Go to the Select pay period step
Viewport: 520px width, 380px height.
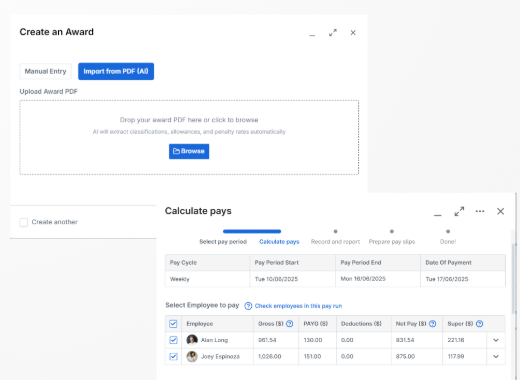click(x=223, y=242)
